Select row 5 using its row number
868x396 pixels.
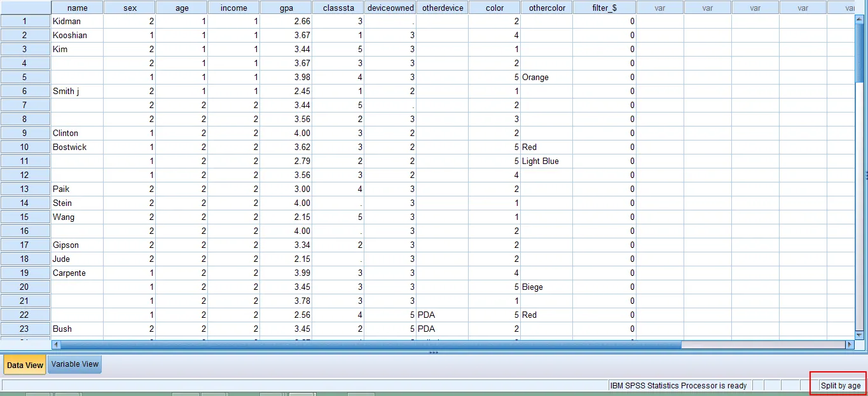tap(25, 77)
